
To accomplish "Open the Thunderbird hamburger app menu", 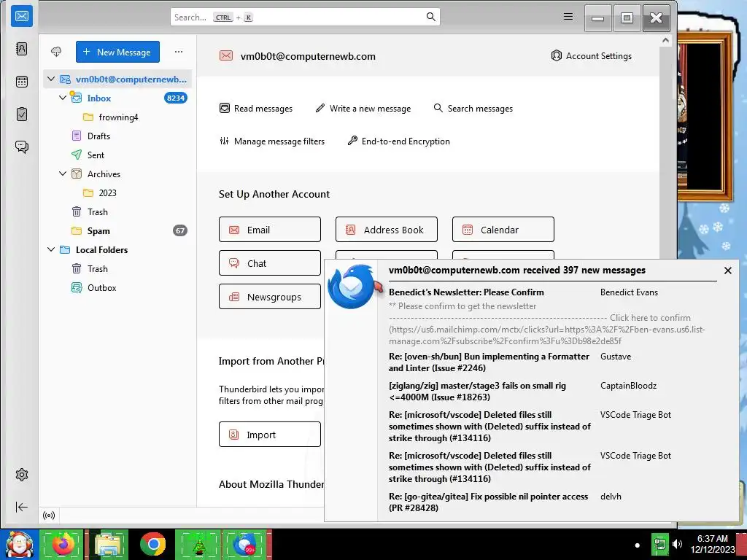I will coord(568,17).
